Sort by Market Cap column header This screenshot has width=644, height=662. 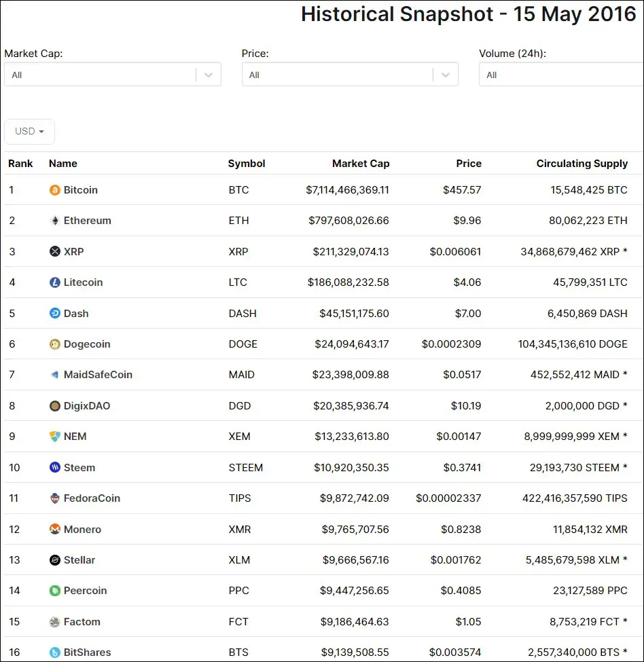361,164
